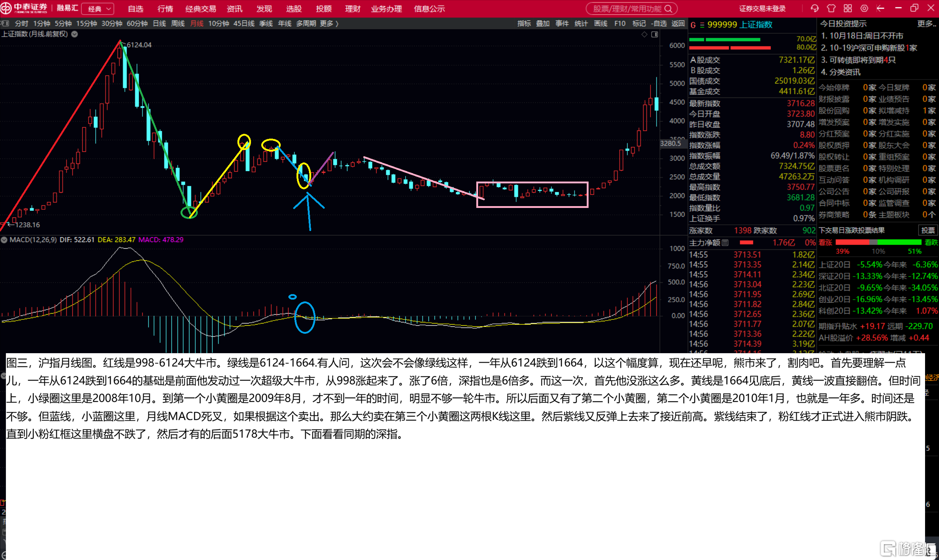The height and width of the screenshot is (560, 939).
Task: Open the 自选 menu
Action: (x=135, y=9)
